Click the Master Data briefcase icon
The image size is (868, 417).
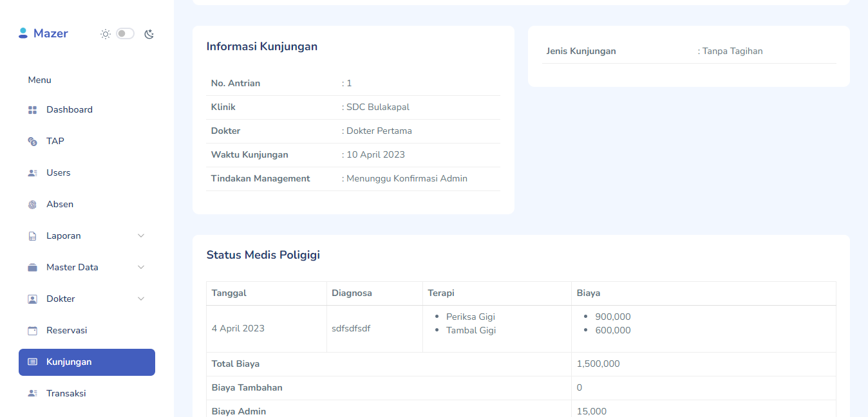click(x=32, y=268)
